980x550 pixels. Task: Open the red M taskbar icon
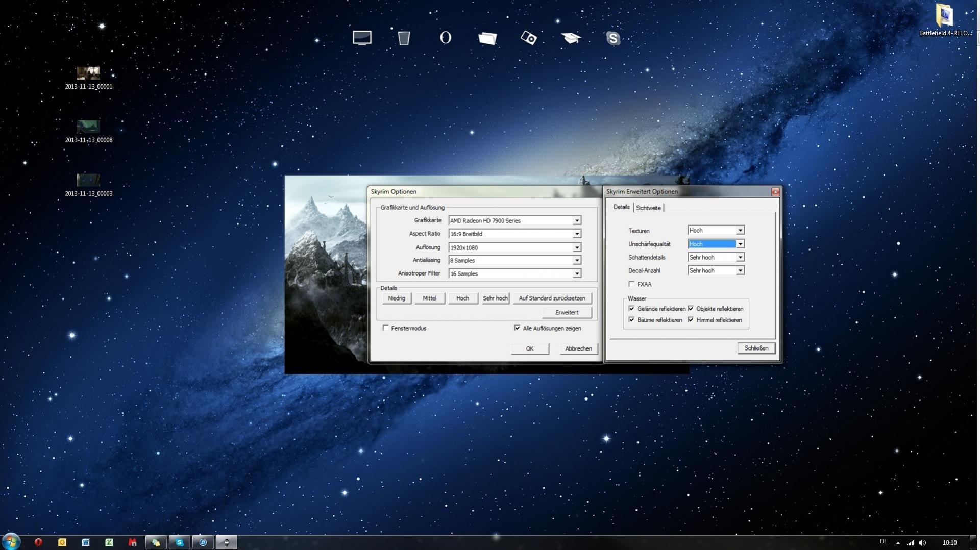pos(132,542)
